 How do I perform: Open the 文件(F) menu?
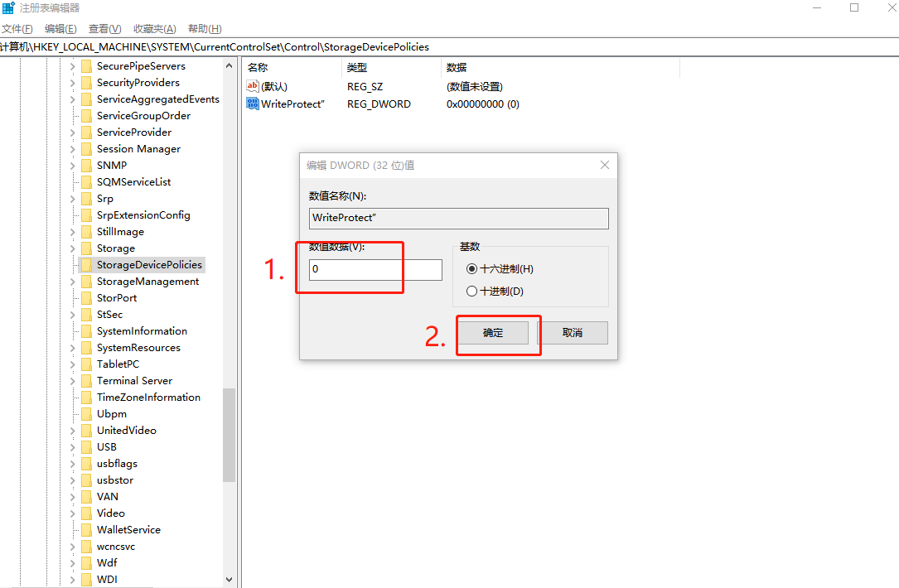coord(17,29)
